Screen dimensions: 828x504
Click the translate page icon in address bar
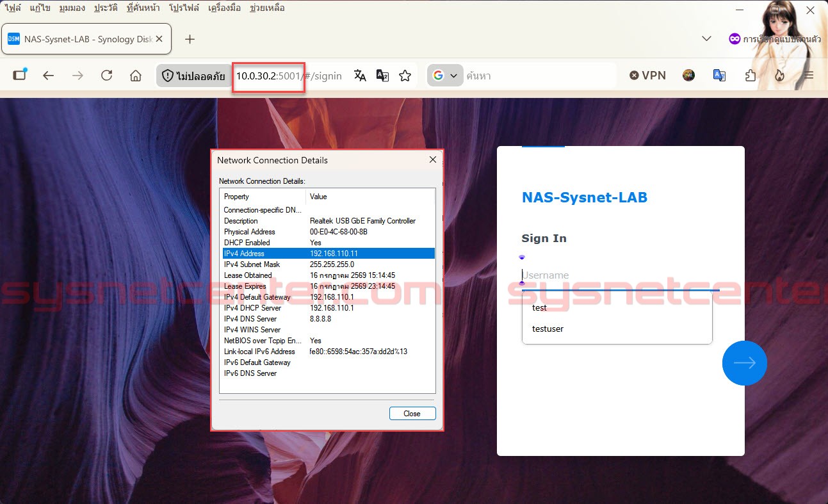click(x=361, y=76)
